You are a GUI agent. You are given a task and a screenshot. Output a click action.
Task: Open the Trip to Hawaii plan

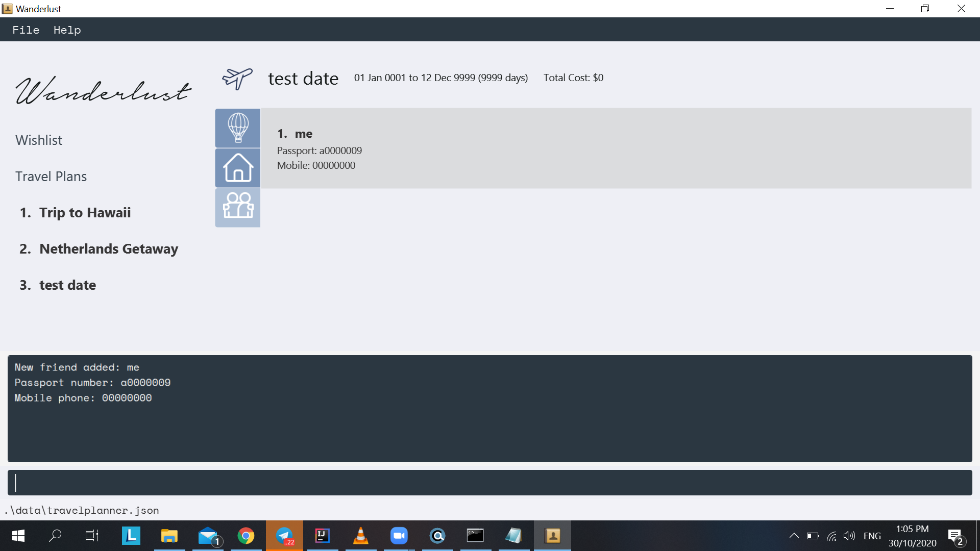click(x=85, y=213)
